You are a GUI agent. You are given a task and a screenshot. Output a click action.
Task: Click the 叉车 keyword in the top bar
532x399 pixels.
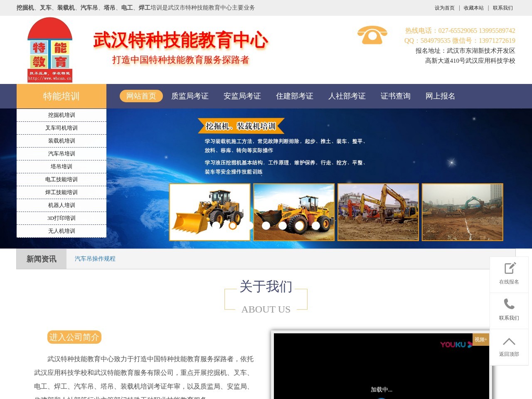[46, 8]
